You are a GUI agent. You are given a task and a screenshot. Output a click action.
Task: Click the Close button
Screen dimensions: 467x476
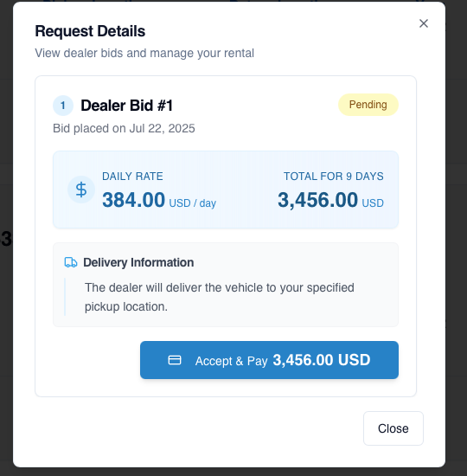pos(393,428)
